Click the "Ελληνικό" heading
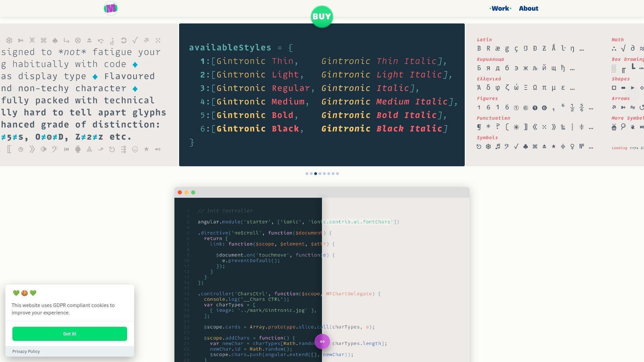This screenshot has width=644, height=362. pos(489,79)
